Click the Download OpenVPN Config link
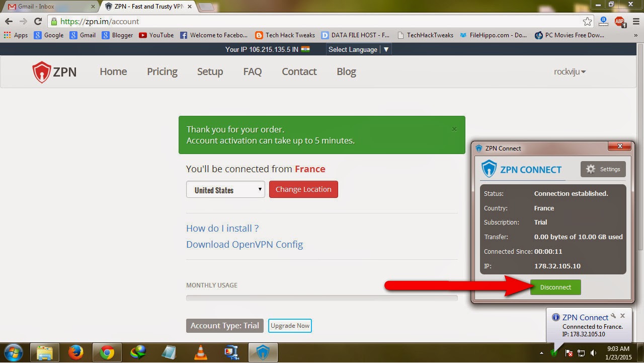 click(x=245, y=244)
